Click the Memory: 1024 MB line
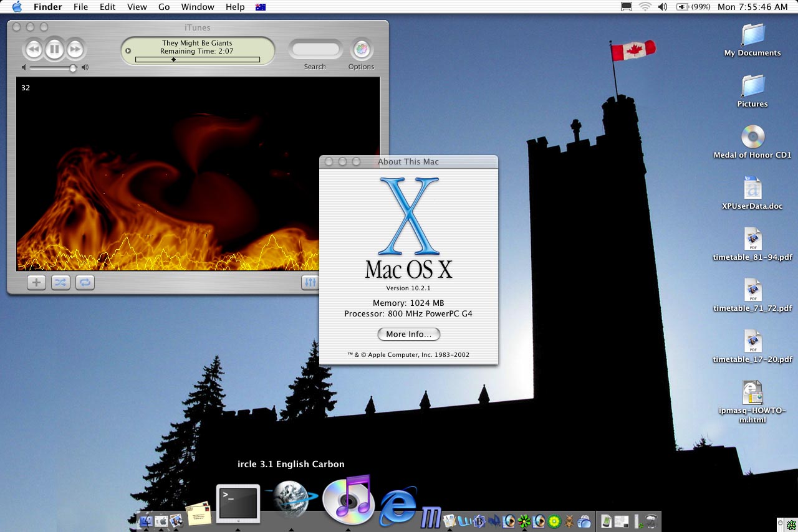 [408, 303]
